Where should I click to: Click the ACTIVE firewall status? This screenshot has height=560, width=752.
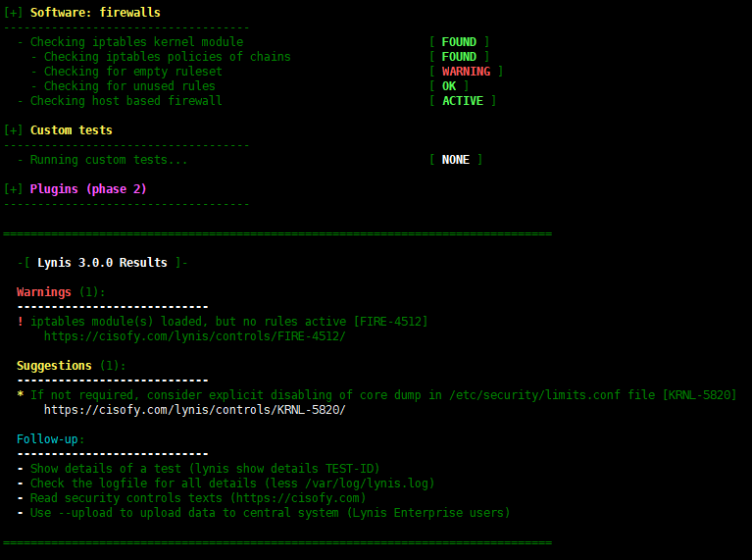(463, 101)
